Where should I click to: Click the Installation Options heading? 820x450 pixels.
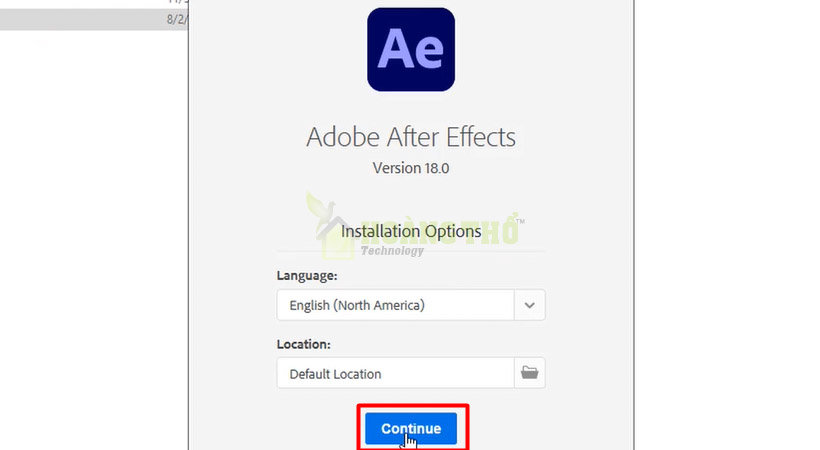pyautogui.click(x=411, y=231)
